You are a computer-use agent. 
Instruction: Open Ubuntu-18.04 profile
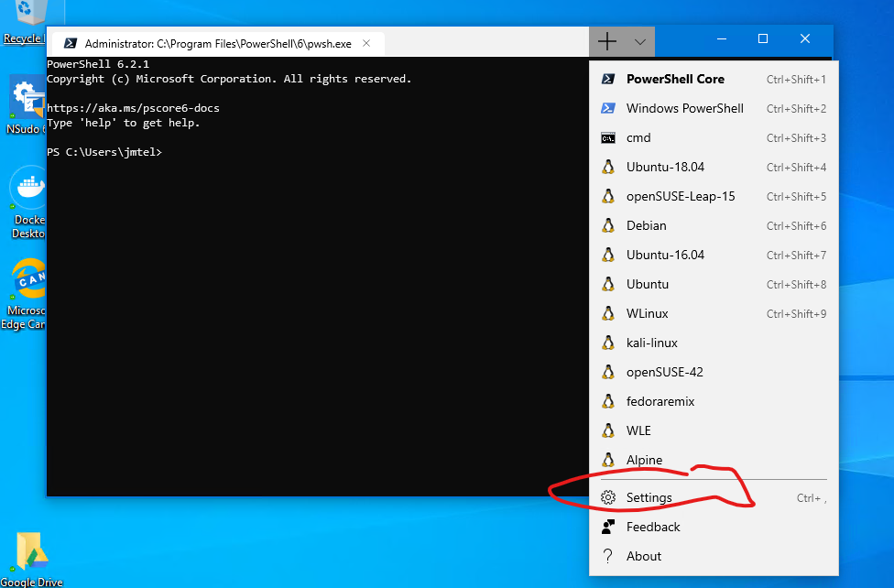click(x=714, y=167)
